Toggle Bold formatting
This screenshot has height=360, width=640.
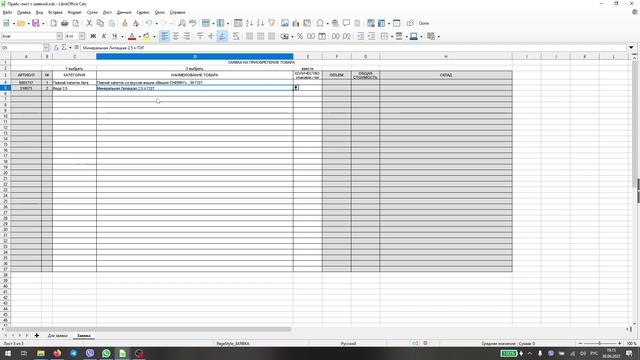tap(93, 36)
